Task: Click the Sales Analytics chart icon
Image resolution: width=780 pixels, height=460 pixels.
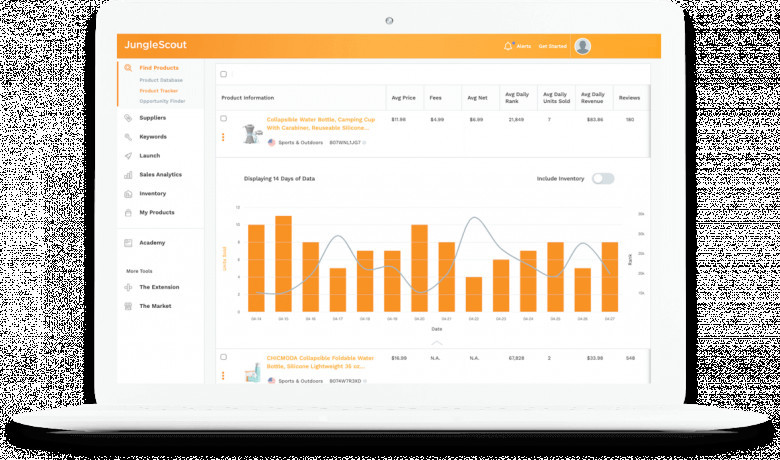Action: pyautogui.click(x=128, y=175)
